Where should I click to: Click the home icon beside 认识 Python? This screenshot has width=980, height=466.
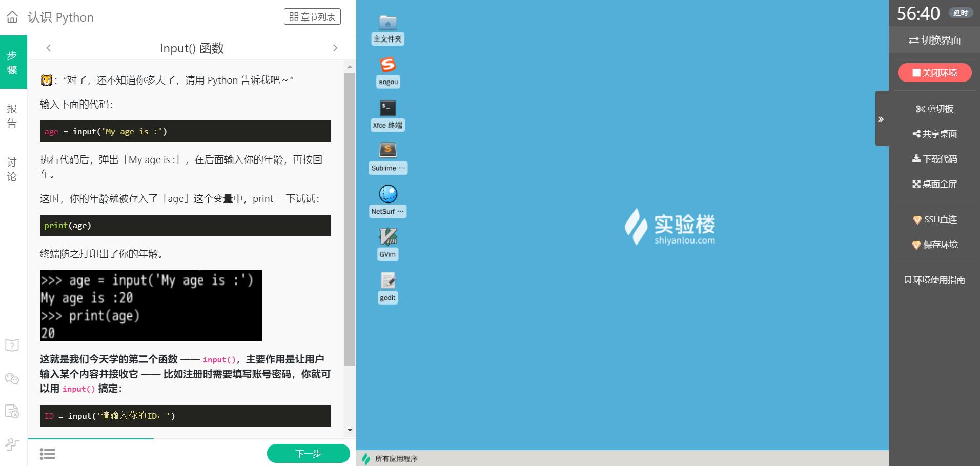[x=11, y=17]
